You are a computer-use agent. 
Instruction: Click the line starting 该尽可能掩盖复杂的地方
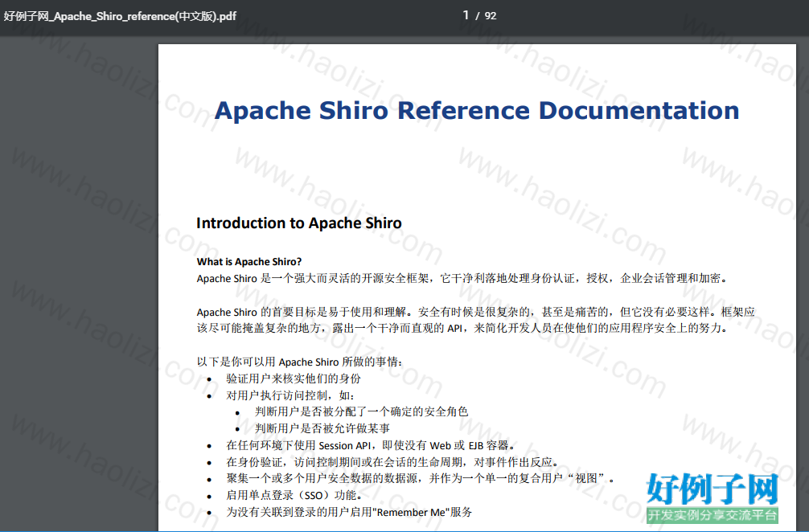[x=462, y=329]
